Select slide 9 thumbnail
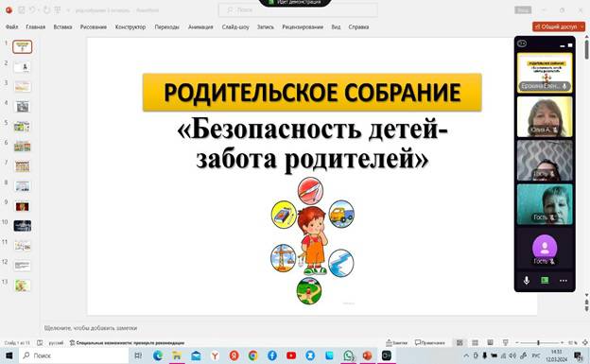The height and width of the screenshot is (364, 590). pos(22,206)
